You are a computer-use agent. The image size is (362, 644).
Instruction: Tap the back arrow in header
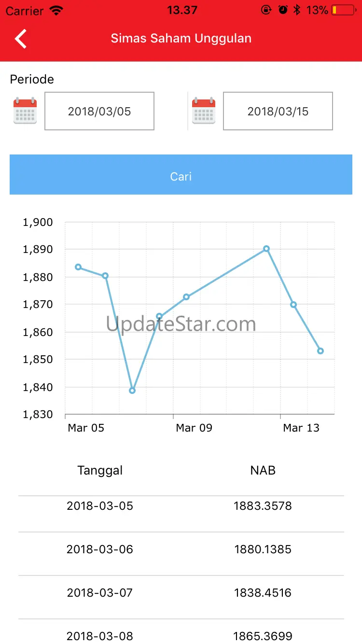(21, 39)
